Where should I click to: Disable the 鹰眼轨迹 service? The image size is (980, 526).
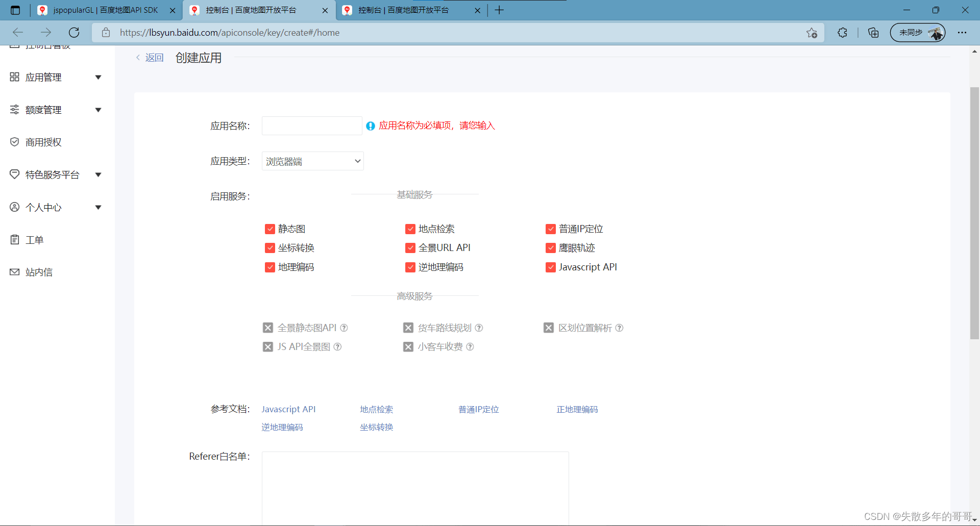551,247
